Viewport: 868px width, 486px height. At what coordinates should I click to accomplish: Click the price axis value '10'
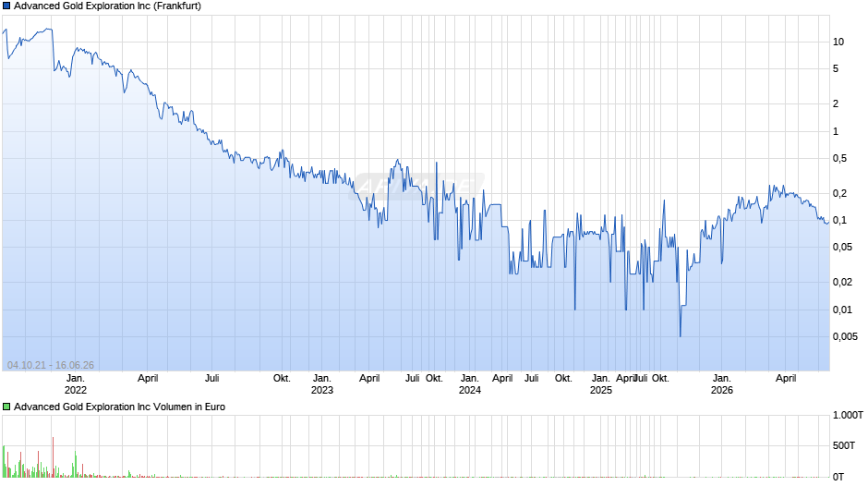coord(838,42)
